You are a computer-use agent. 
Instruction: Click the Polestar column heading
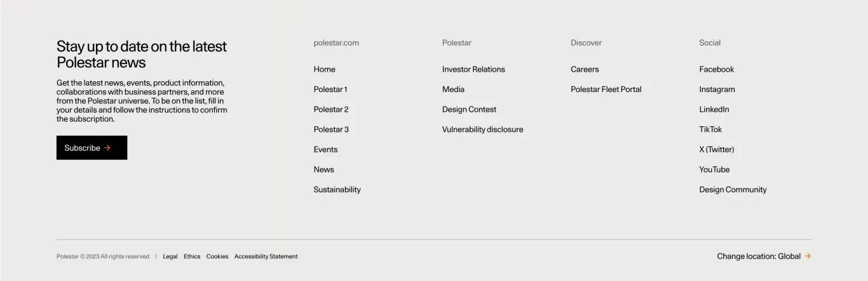(456, 42)
